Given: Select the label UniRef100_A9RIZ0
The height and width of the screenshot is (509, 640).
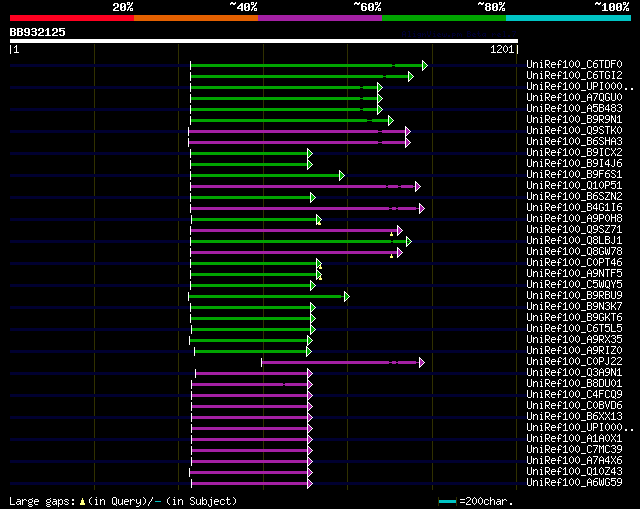Looking at the screenshot, I should coord(574,351).
